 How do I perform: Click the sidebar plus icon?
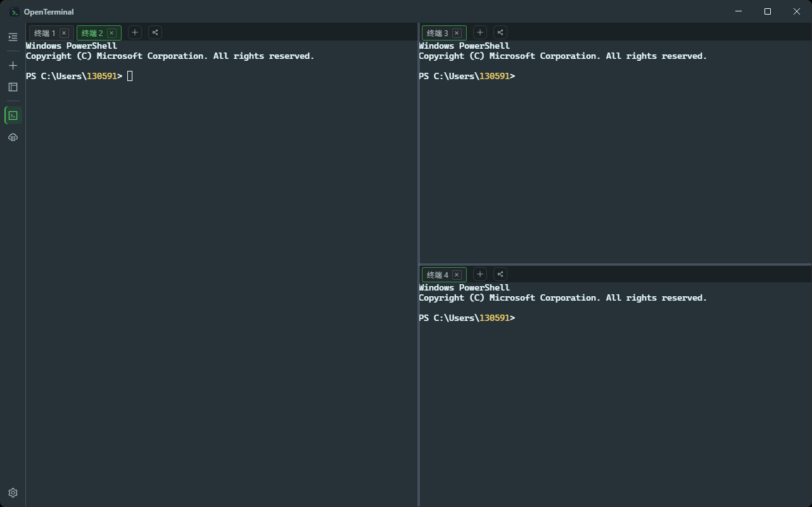(13, 65)
